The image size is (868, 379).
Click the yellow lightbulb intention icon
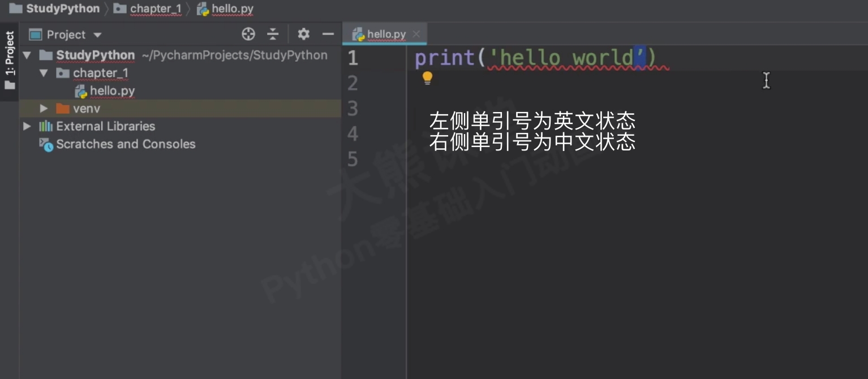(427, 79)
